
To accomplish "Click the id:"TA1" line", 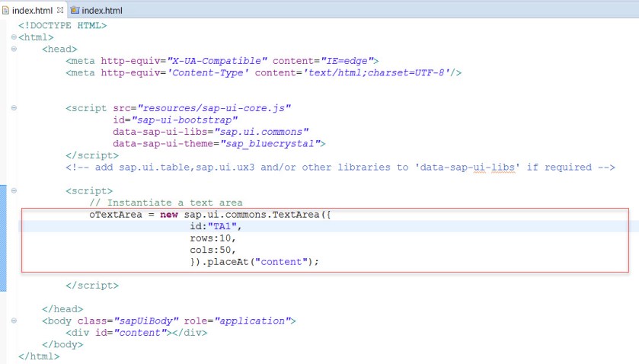I will click(216, 226).
